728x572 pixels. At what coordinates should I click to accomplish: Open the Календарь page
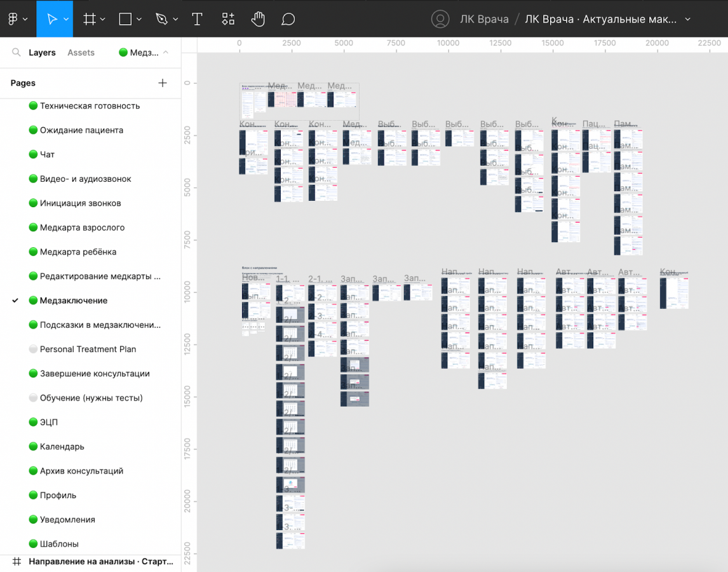tap(62, 447)
